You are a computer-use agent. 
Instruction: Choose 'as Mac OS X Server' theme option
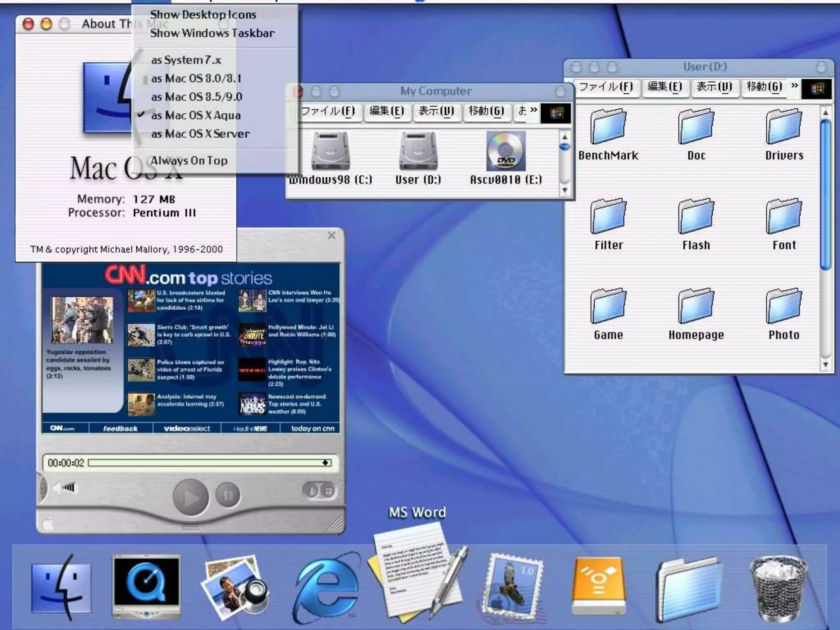[200, 134]
